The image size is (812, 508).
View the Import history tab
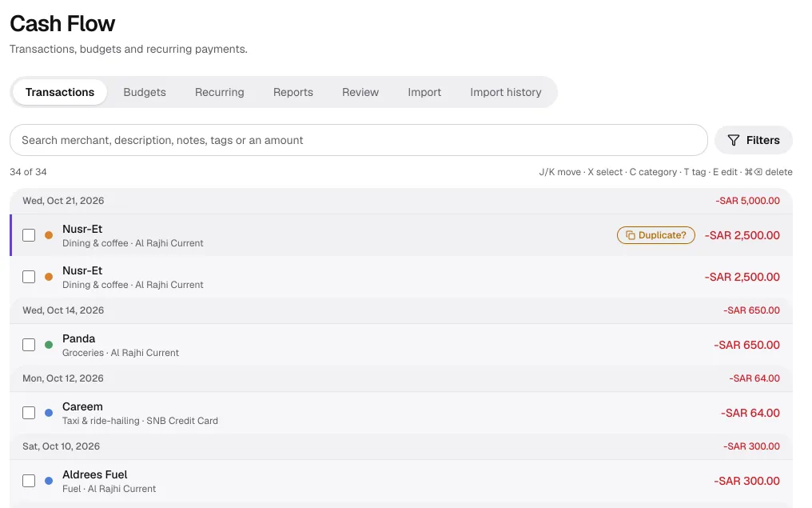(x=505, y=92)
